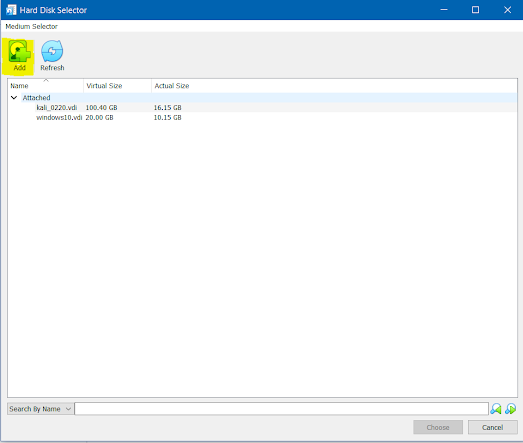523x443 pixels.
Task: Click the search previous match icon
Action: coord(496,409)
